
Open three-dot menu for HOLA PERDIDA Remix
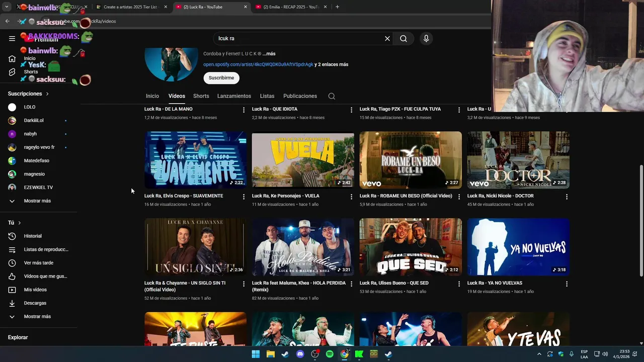[x=351, y=284]
